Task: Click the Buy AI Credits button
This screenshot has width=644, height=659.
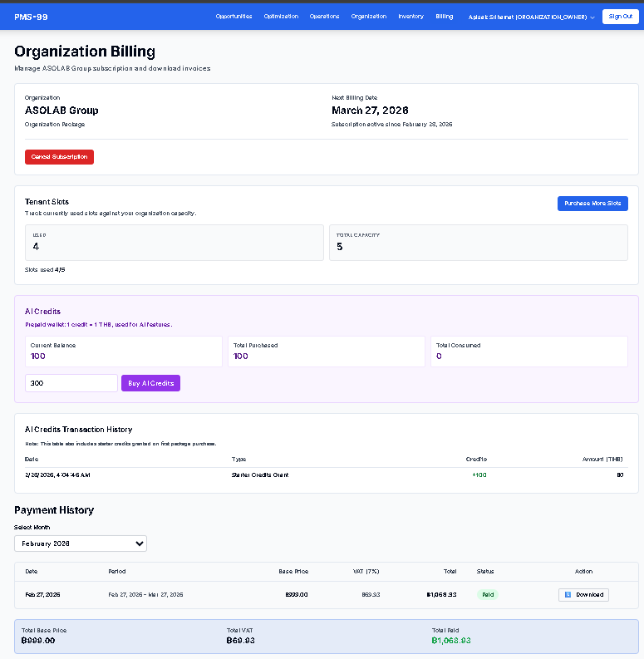Action: click(151, 383)
